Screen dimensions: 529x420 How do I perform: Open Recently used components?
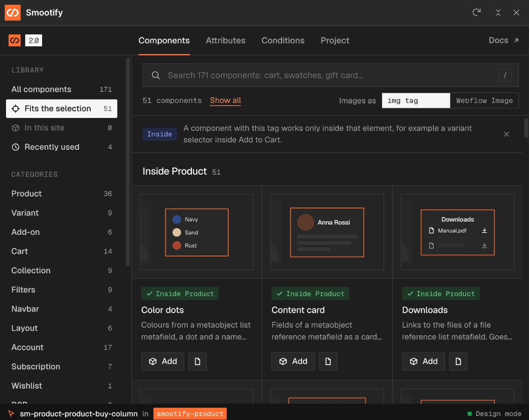(61, 147)
